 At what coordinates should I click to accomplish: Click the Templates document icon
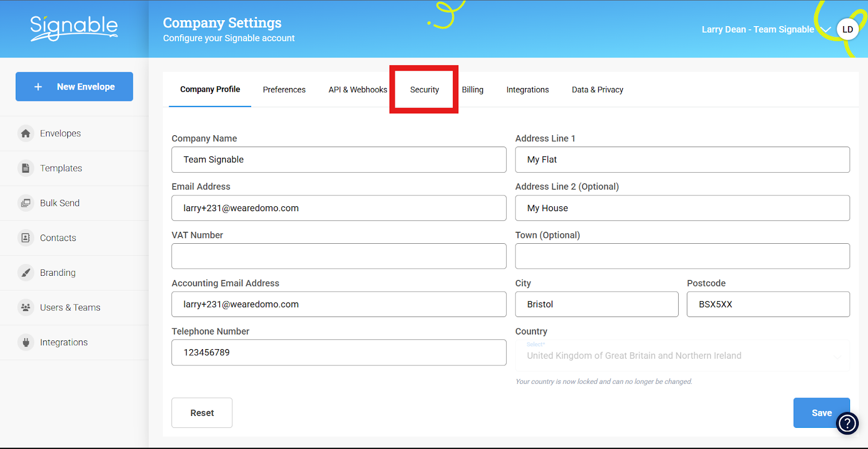point(25,168)
